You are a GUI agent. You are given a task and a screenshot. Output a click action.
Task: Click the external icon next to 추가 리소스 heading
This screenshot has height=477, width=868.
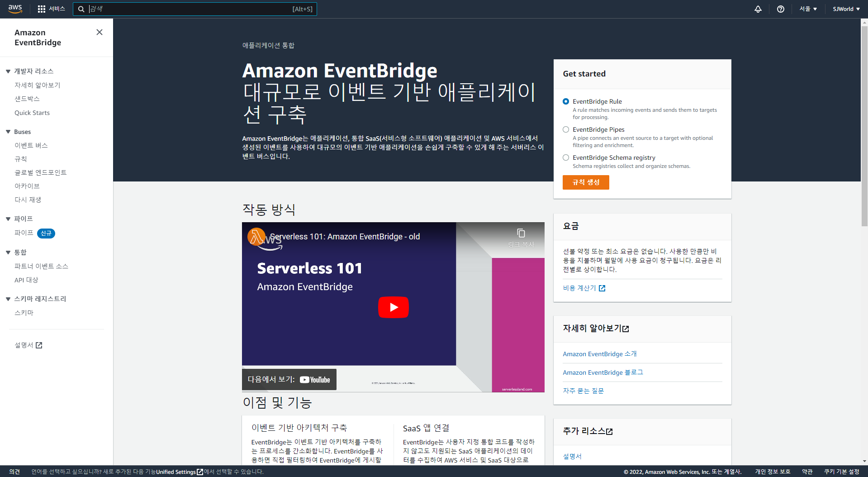click(x=610, y=432)
